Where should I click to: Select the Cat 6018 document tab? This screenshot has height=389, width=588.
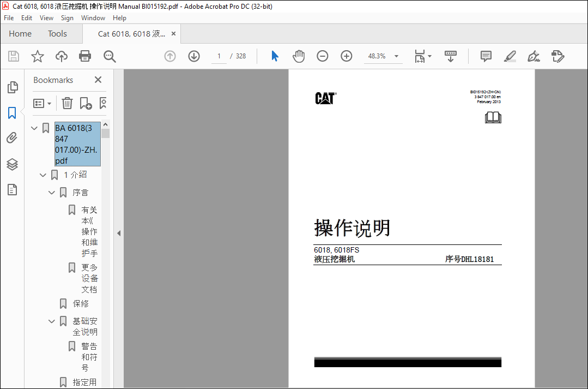[x=131, y=34]
